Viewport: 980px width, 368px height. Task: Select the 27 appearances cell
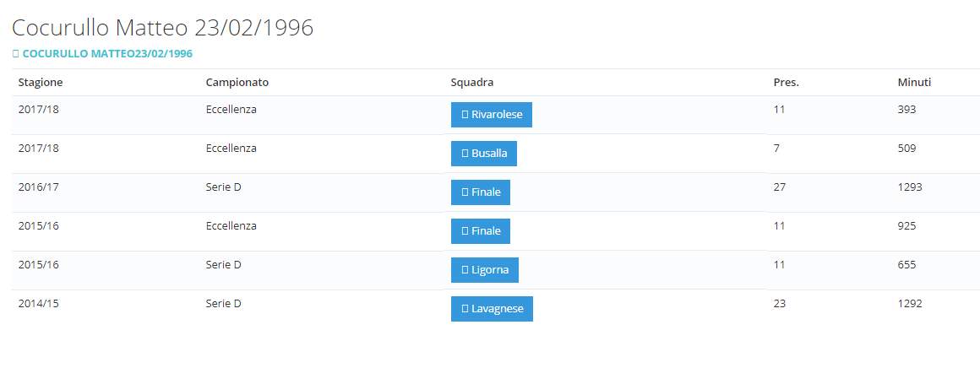[x=780, y=187]
